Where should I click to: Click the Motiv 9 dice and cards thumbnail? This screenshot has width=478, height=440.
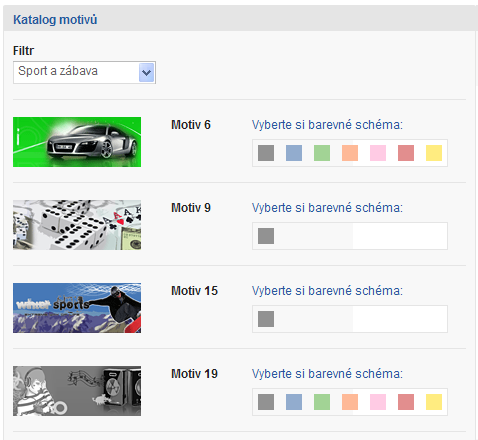(77, 225)
